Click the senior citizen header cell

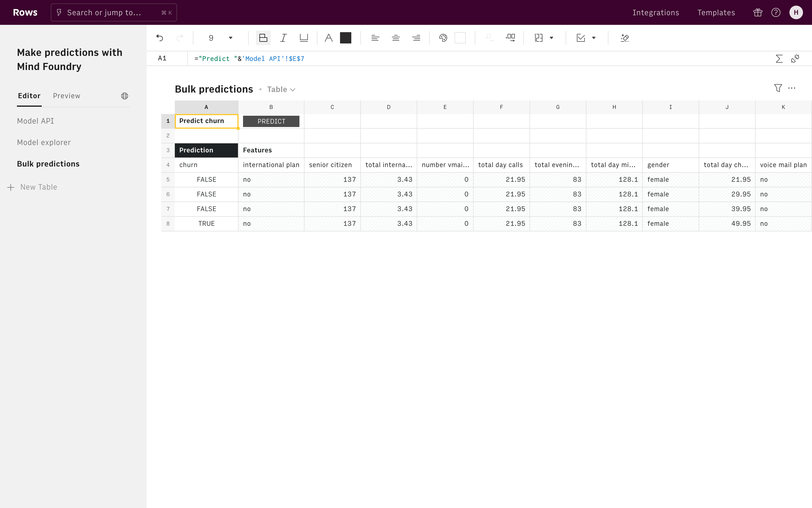point(332,165)
